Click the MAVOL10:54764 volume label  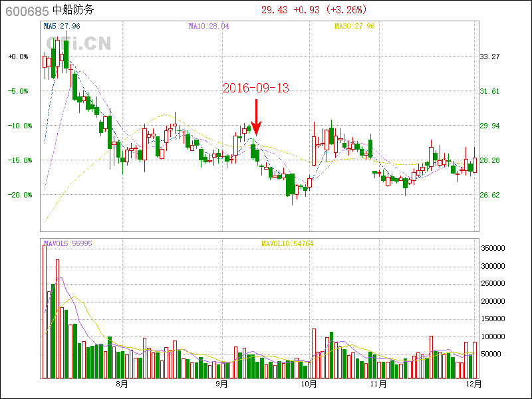point(287,243)
